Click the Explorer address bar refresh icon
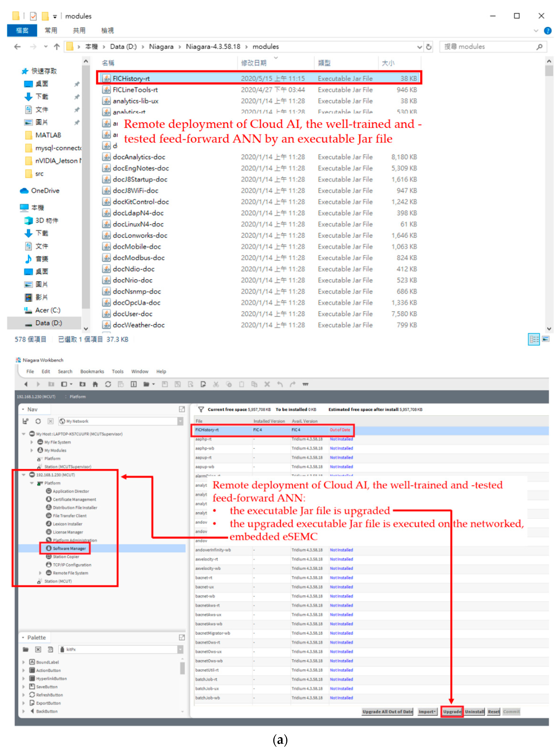The width and height of the screenshot is (560, 753). click(429, 47)
